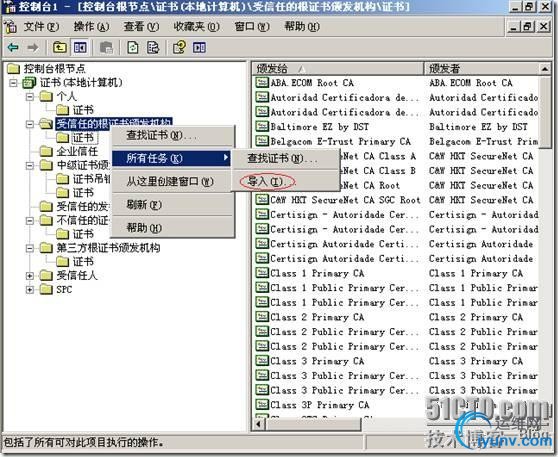Collapse the 证书(本地计算机) tree node

(x=13, y=83)
